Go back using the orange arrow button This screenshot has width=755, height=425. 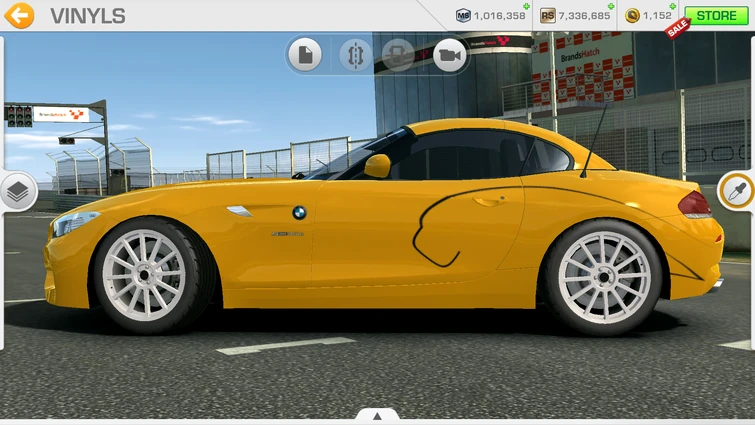tap(19, 15)
